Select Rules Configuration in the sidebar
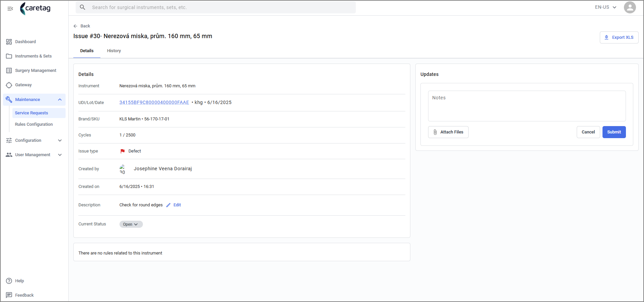 click(x=34, y=124)
